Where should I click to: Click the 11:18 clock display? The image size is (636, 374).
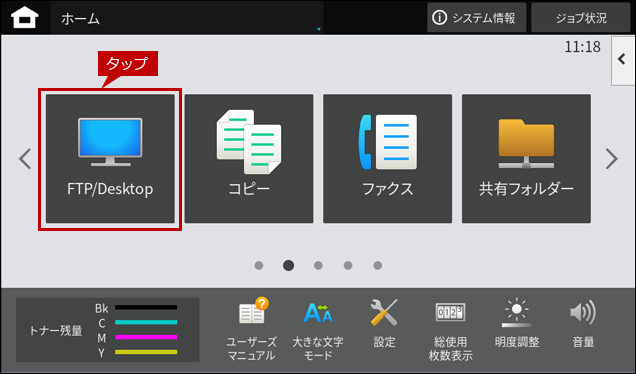(582, 47)
